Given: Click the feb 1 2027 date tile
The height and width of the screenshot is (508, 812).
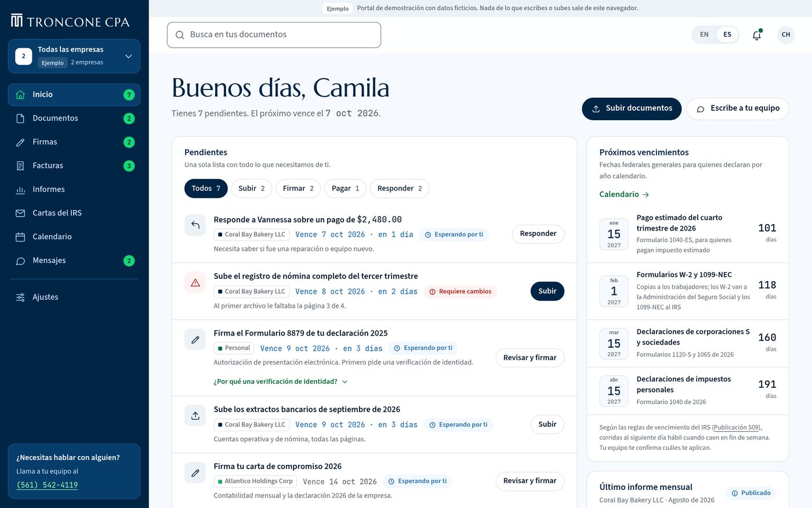Looking at the screenshot, I should click(x=614, y=291).
